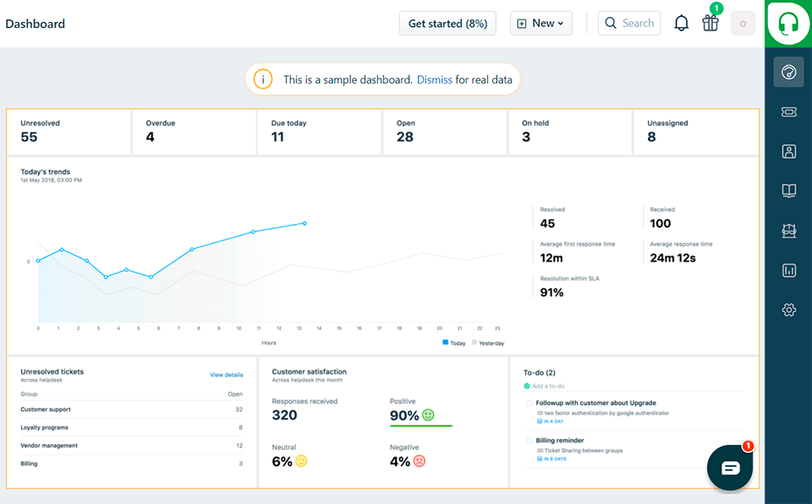
Task: Open the what's new gift icon
Action: pos(710,23)
